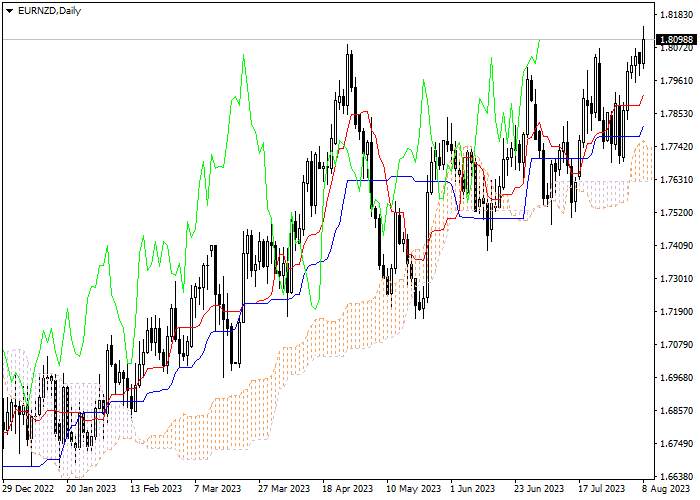Click date label 23 Jun 2023
This screenshot has height=500, width=700.
click(539, 489)
